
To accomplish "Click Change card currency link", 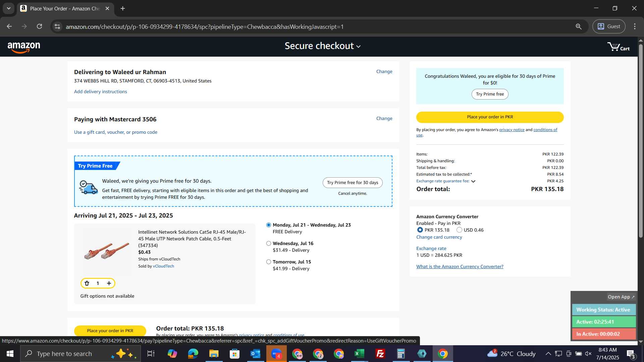I will (439, 237).
